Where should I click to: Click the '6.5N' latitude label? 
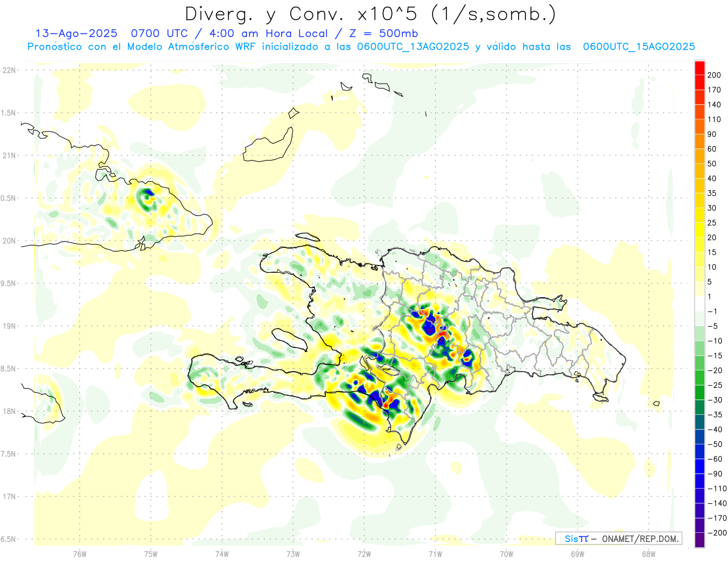pos(8,539)
